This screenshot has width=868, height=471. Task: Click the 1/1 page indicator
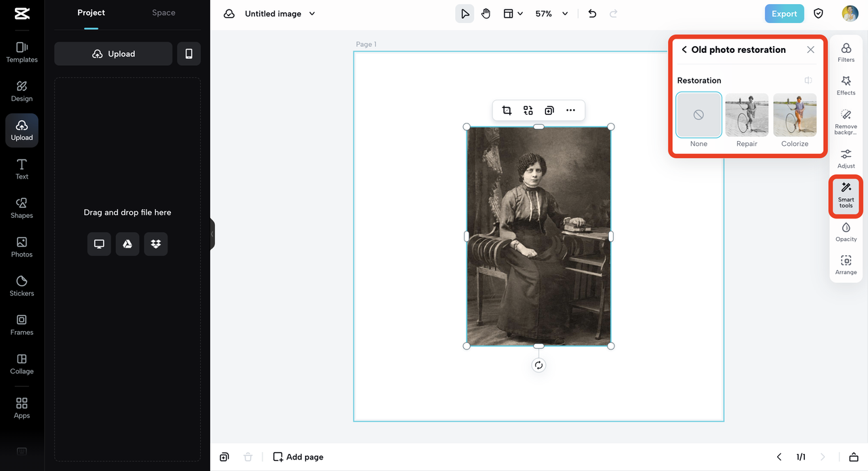click(x=801, y=457)
